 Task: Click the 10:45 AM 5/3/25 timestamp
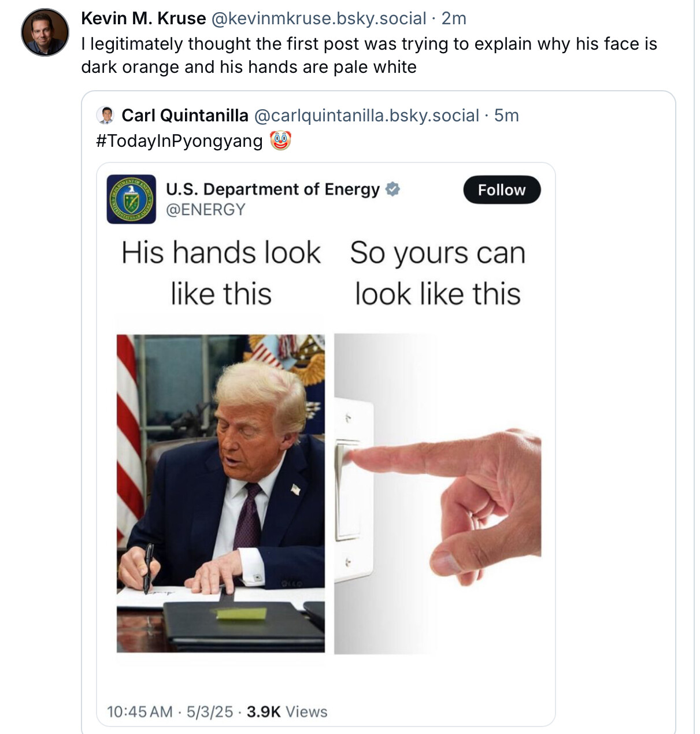(170, 711)
